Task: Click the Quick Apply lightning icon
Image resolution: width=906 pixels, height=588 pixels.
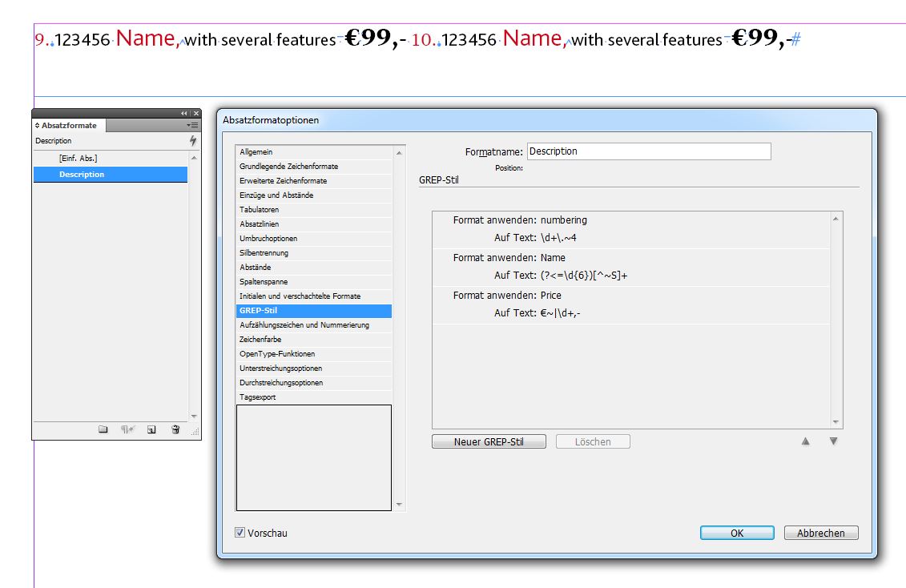Action: pos(192,140)
